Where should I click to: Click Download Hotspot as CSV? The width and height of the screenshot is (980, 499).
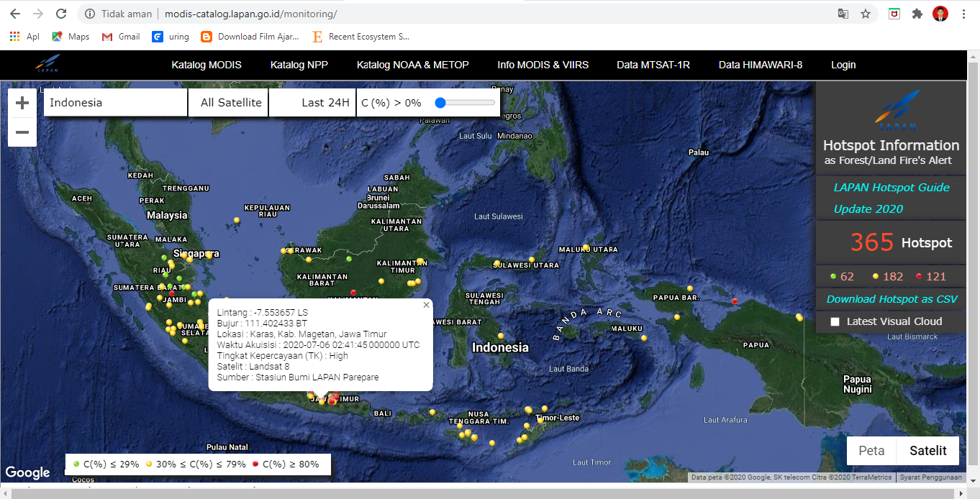[892, 299]
